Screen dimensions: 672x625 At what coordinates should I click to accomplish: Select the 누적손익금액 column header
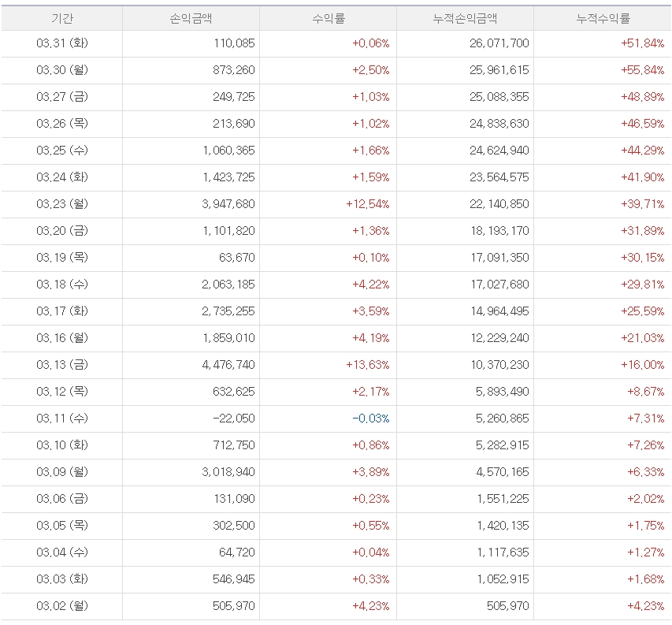tap(465, 18)
